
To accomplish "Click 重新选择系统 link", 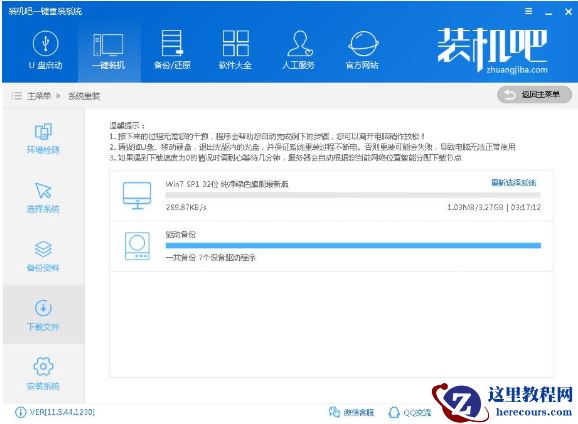I will click(x=513, y=183).
